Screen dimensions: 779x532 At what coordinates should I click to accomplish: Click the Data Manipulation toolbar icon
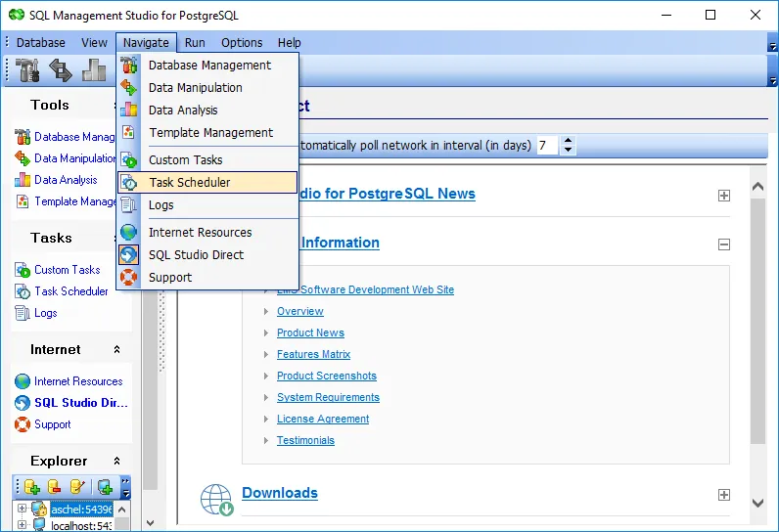pos(61,70)
